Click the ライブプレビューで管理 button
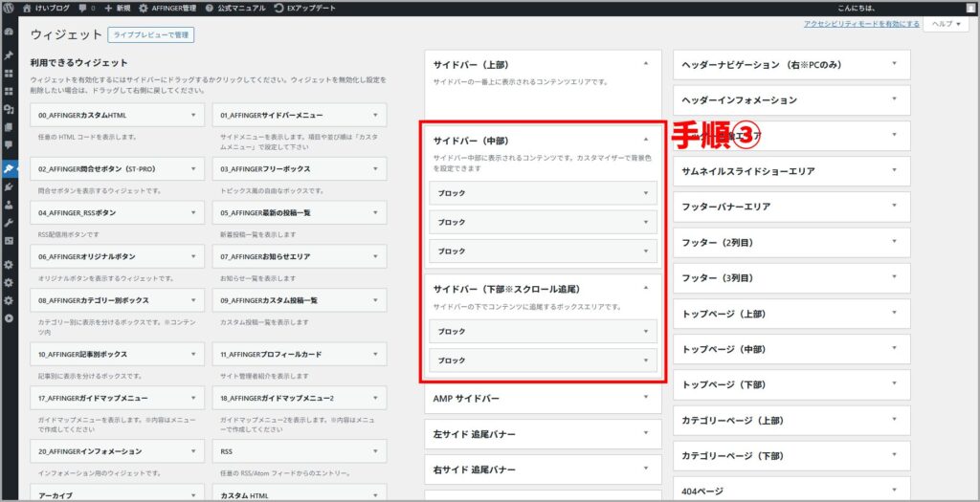The width and height of the screenshot is (980, 502). coord(151,34)
